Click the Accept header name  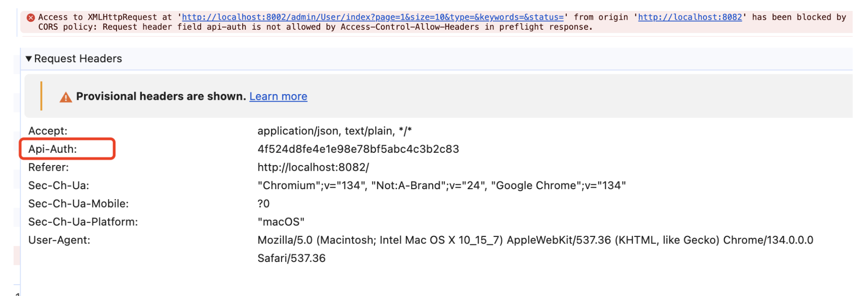coord(48,131)
